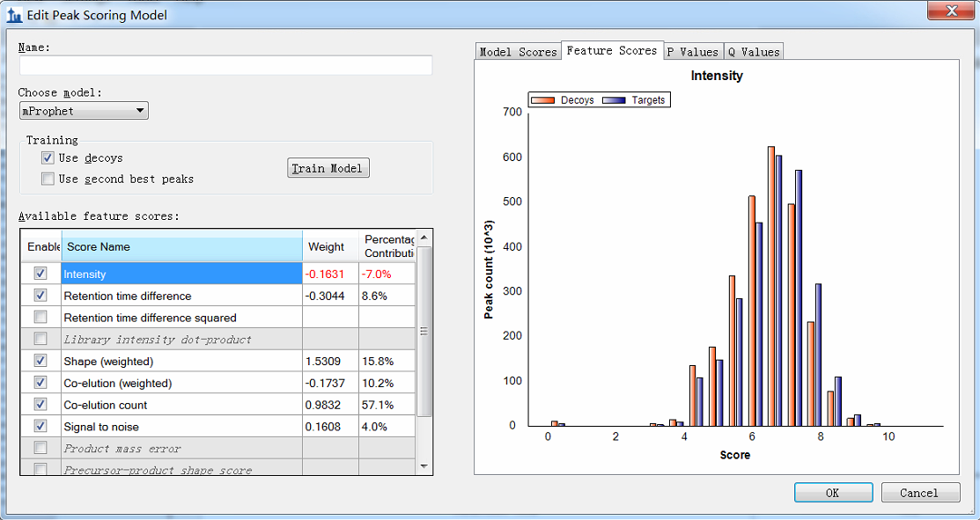The width and height of the screenshot is (980, 520).
Task: Click the Targets legend color swatch
Action: [x=614, y=100]
